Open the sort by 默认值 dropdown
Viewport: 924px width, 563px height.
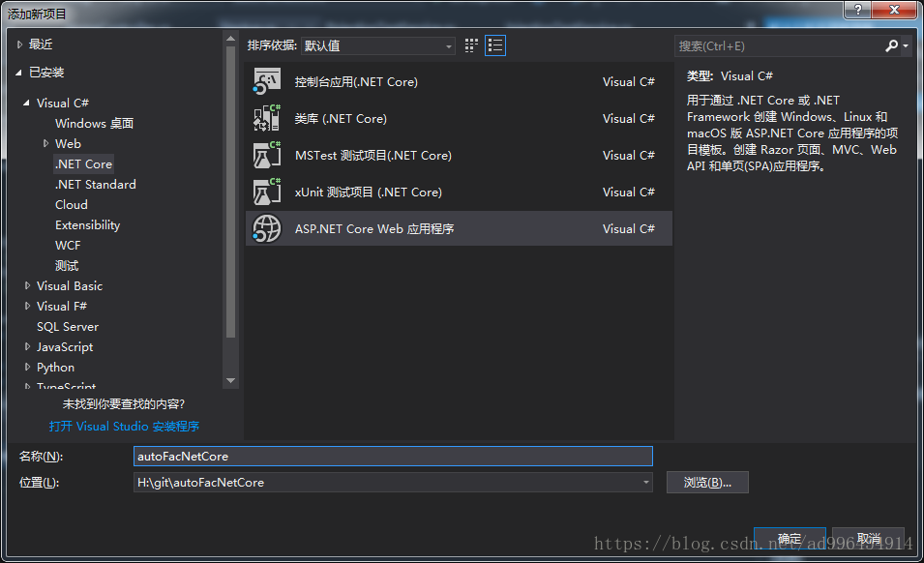pos(377,45)
